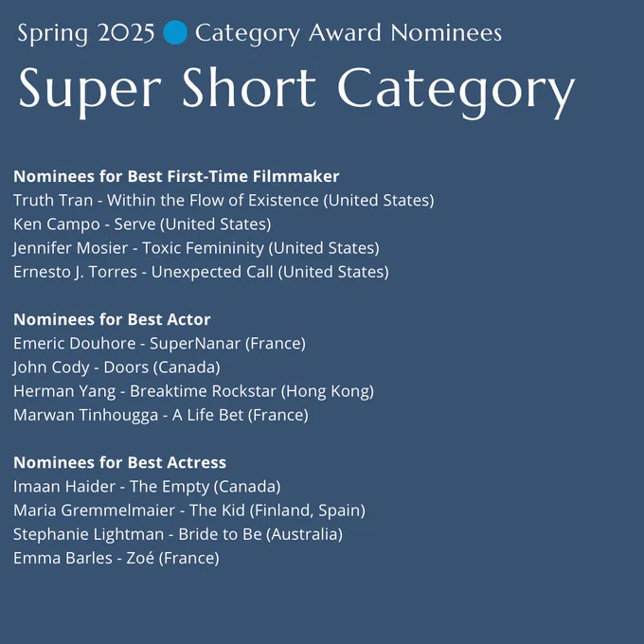Image resolution: width=644 pixels, height=644 pixels.
Task: Click Maria Gremmelmaier The Kid line
Action: point(189,510)
